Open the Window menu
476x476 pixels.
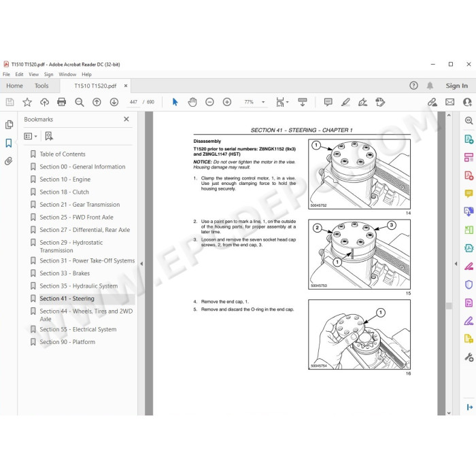point(67,74)
